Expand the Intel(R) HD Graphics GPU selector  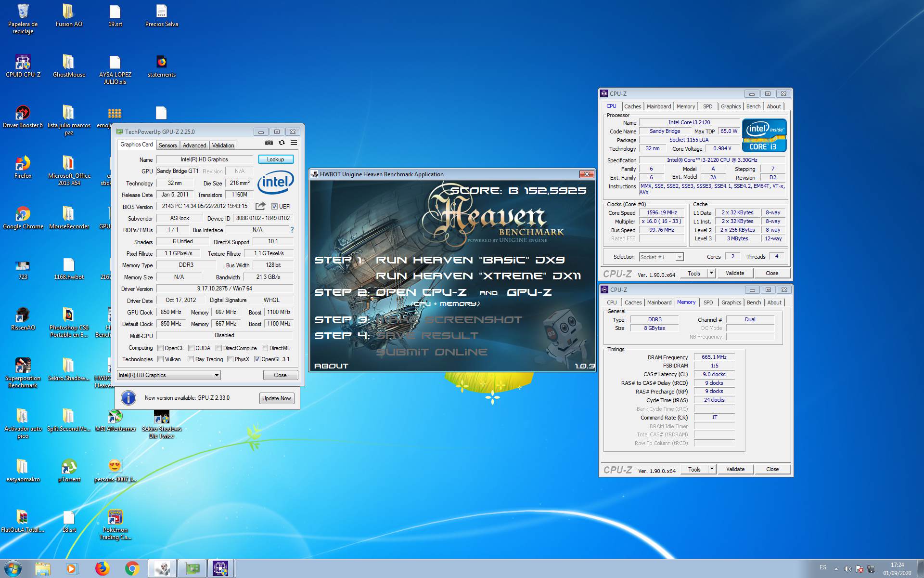coord(169,375)
